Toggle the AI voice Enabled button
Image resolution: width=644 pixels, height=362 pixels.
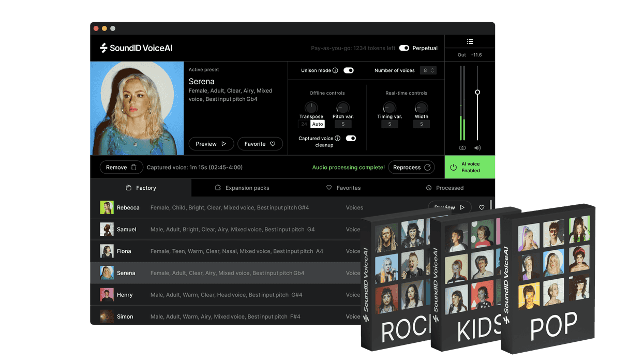coord(470,167)
